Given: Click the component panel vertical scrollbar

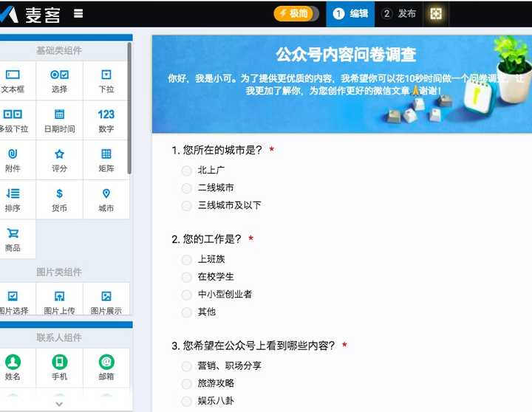Looking at the screenshot, I should pyautogui.click(x=129, y=109).
